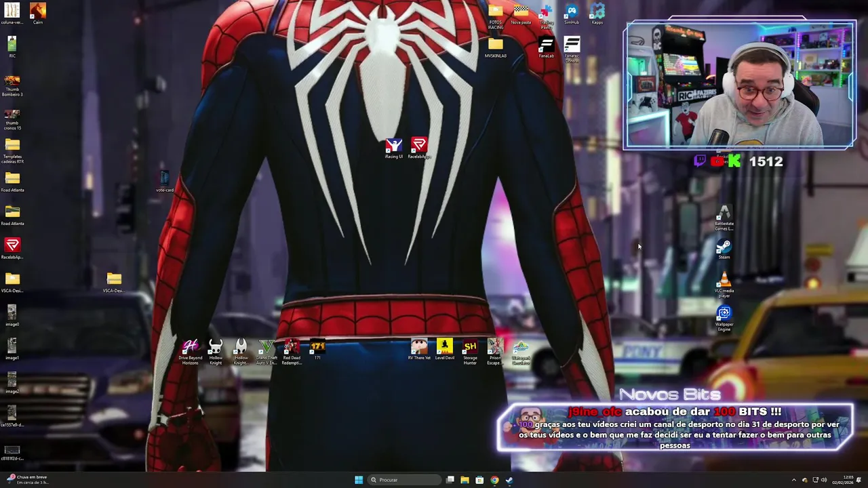Launch FanaLab shortcut
This screenshot has width=868, height=488.
[547, 47]
